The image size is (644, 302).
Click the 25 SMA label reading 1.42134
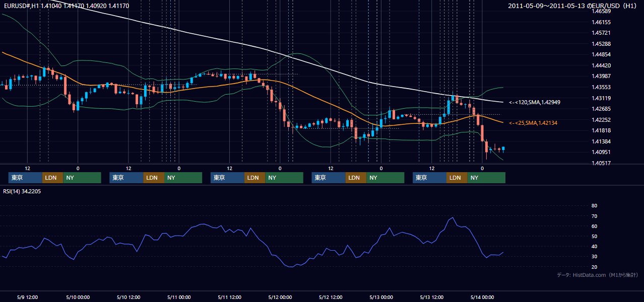point(533,123)
